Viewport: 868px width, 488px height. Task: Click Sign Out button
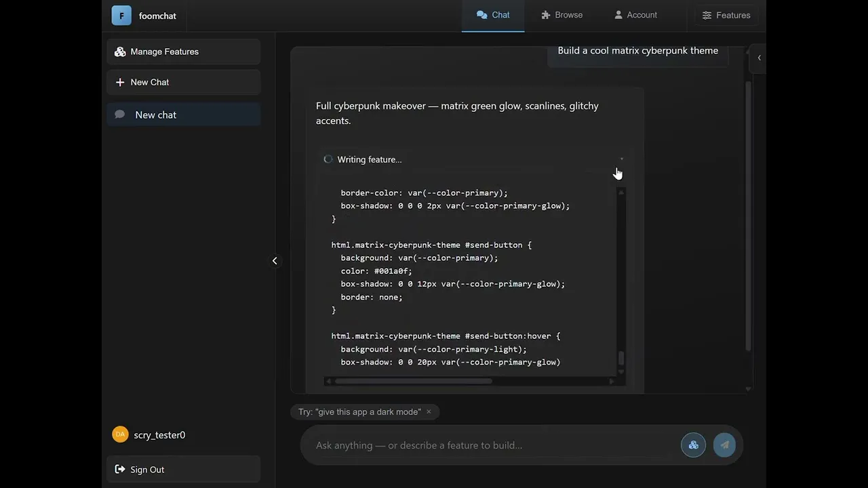pyautogui.click(x=183, y=469)
